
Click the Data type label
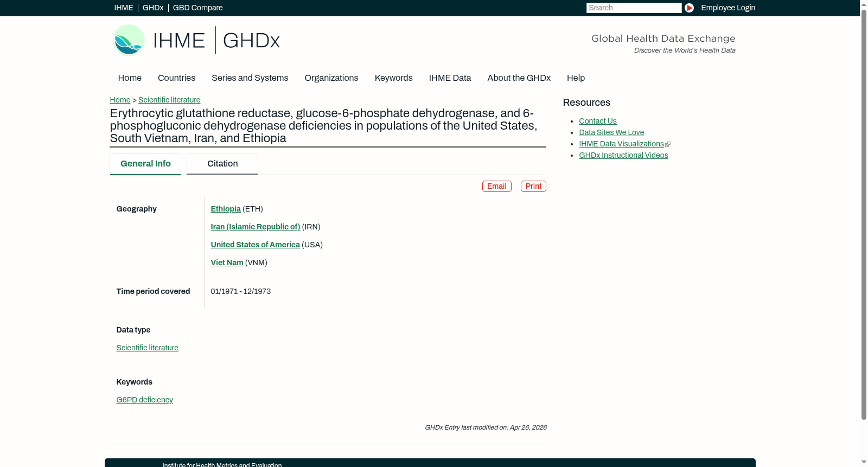coord(133,330)
